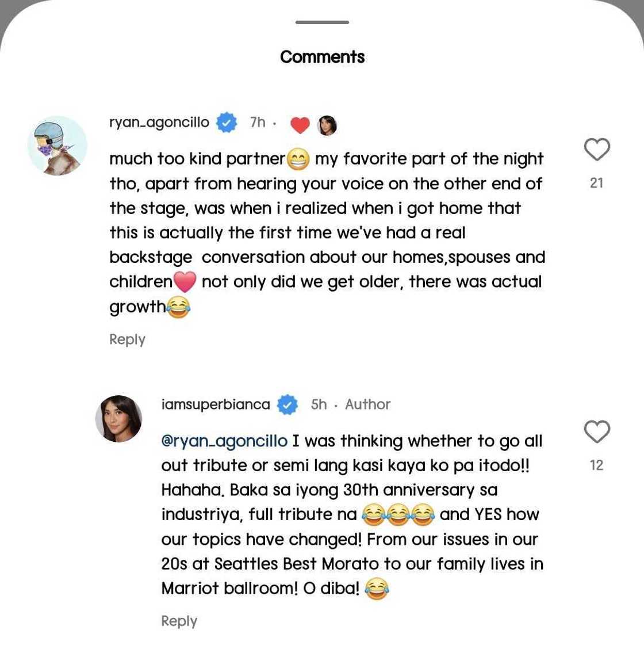Tap the 7h timestamp on first comment
Viewport: 644px width, 657px height.
[258, 123]
